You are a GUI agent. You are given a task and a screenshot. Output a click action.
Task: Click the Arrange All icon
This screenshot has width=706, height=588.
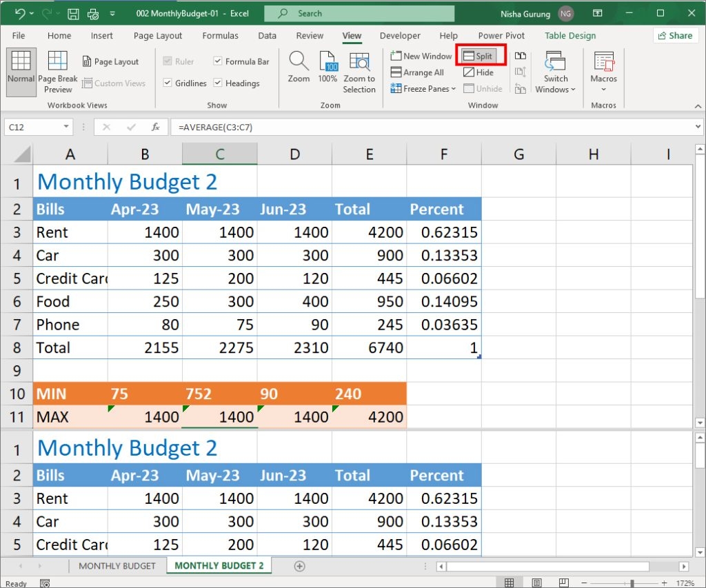(x=418, y=72)
